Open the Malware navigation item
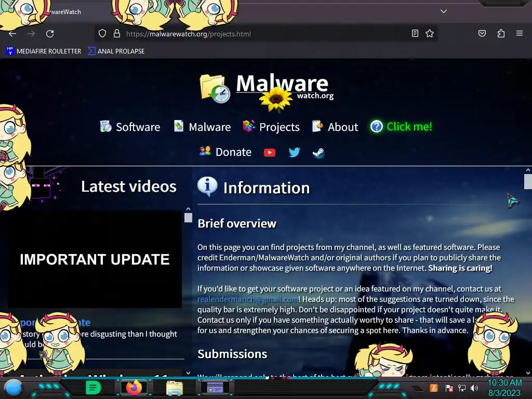The height and width of the screenshot is (399, 532). tap(202, 127)
